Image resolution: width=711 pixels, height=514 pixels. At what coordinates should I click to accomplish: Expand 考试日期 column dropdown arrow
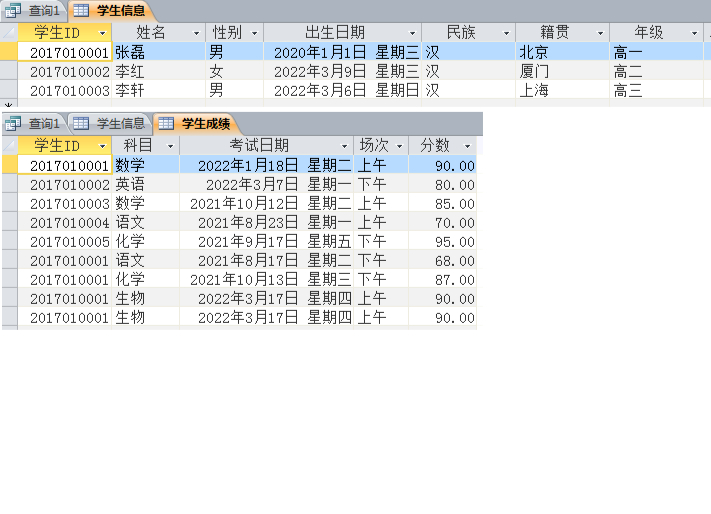tap(344, 146)
